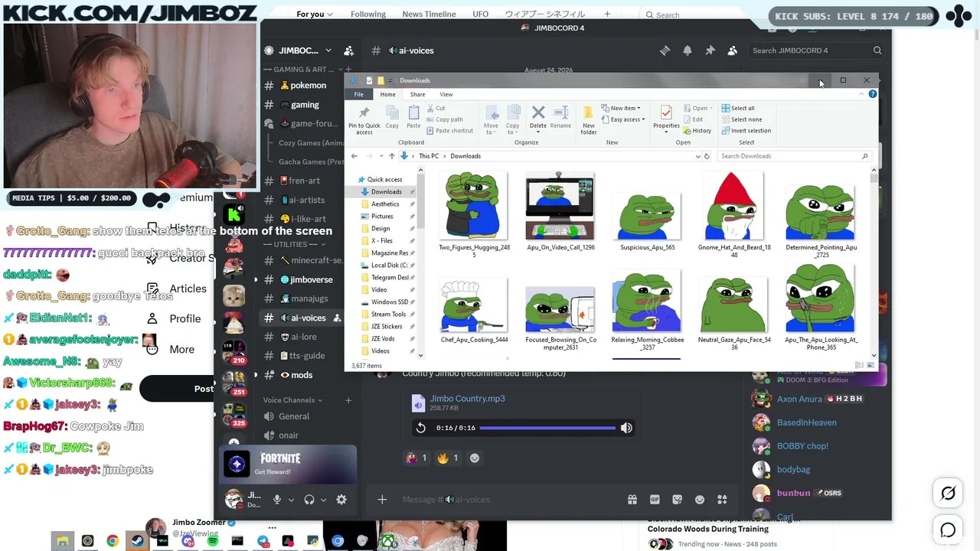980x551 pixels.
Task: Open the sticker picker in Discord
Action: 677,500
